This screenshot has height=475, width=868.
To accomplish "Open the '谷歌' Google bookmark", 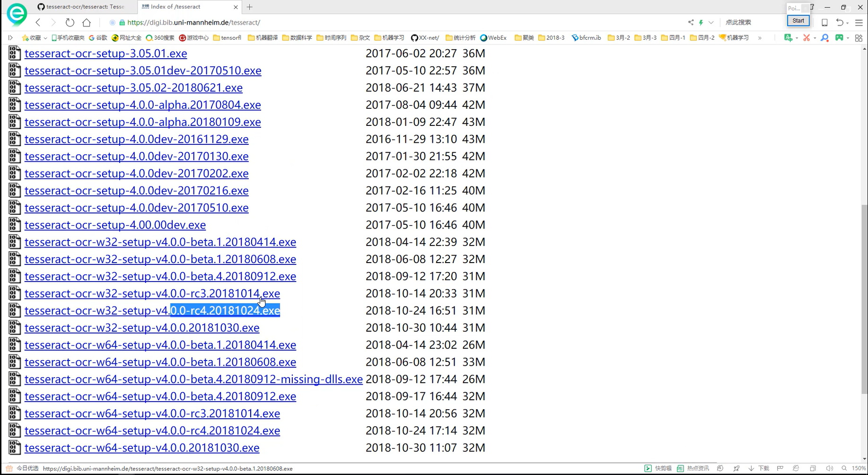I will coord(98,37).
